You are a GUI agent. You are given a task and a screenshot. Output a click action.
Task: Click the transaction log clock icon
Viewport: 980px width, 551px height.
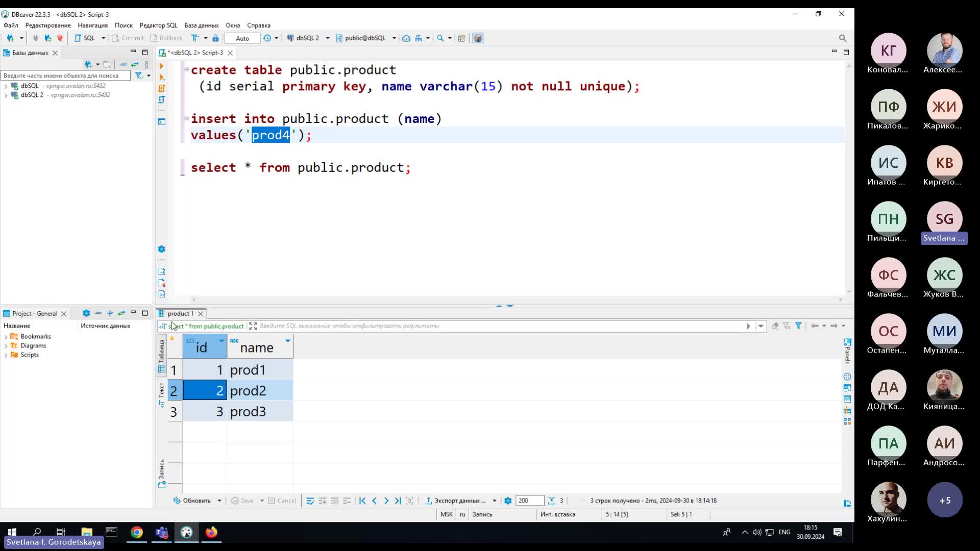click(267, 38)
